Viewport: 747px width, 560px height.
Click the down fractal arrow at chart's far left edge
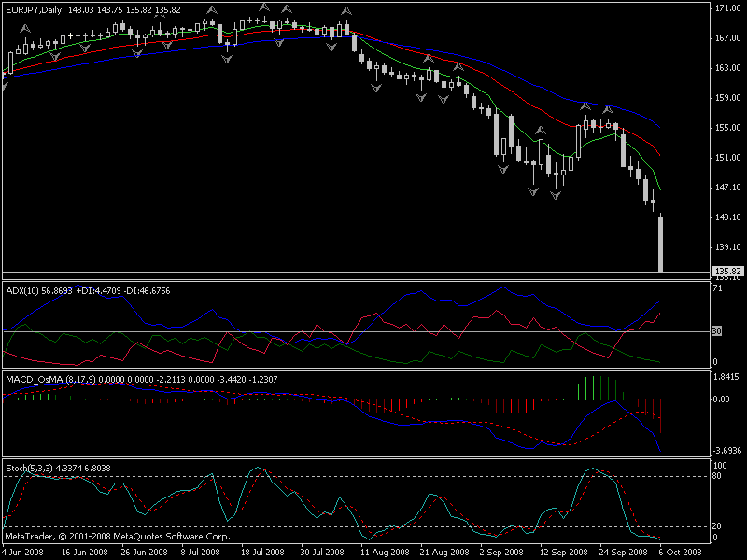pos(5,87)
